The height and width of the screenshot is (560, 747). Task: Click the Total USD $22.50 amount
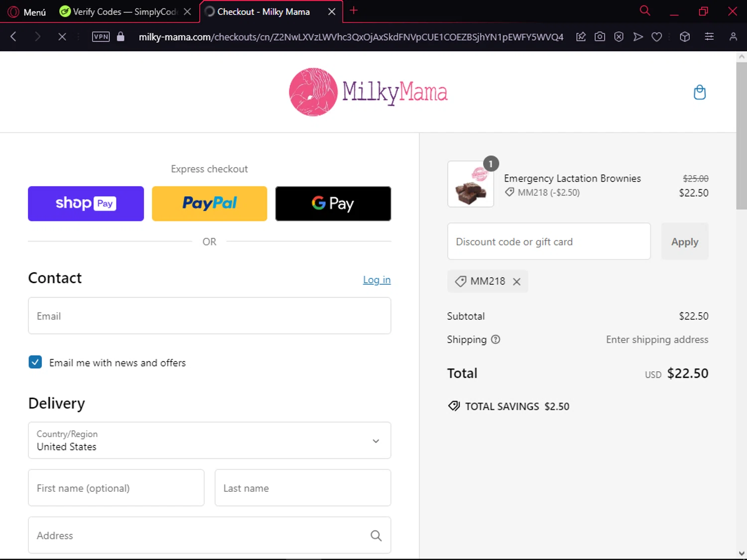[x=687, y=373]
